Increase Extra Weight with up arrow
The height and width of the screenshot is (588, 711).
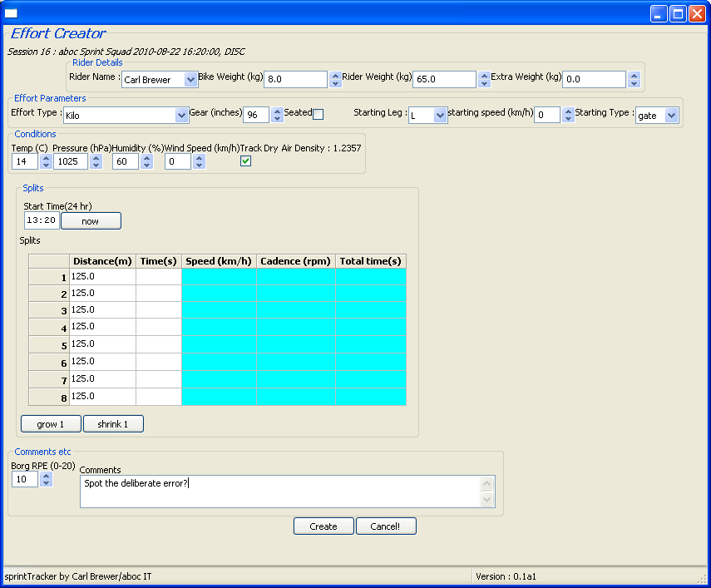pyautogui.click(x=634, y=75)
